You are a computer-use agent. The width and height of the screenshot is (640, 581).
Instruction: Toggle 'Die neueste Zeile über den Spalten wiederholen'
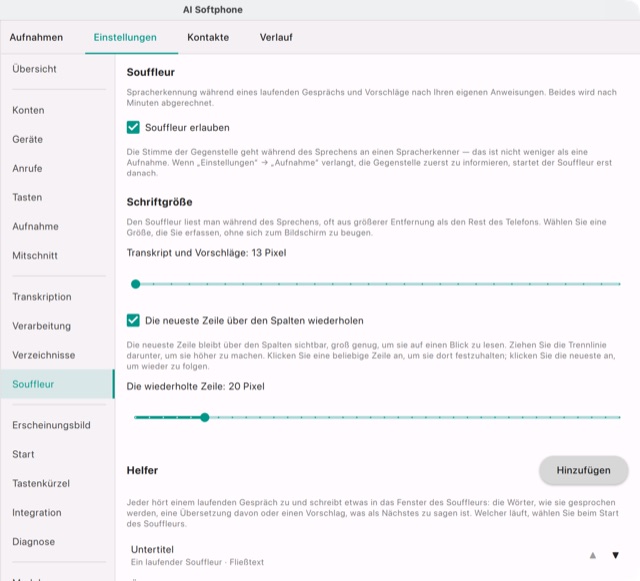tap(133, 321)
